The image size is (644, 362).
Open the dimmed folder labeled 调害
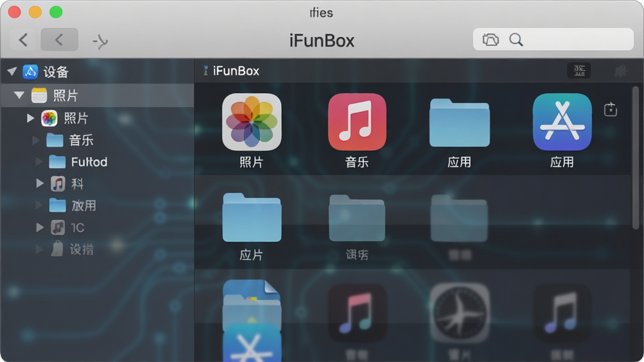(357, 218)
